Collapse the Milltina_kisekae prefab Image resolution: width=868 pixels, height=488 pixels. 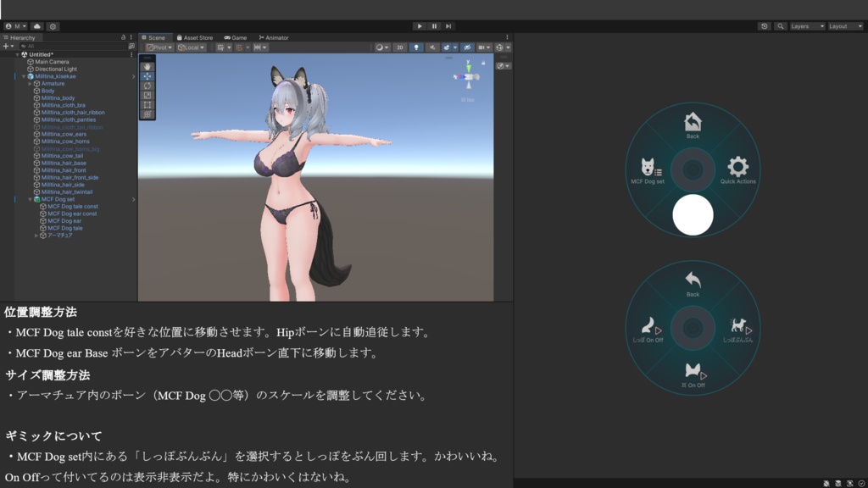(24, 76)
